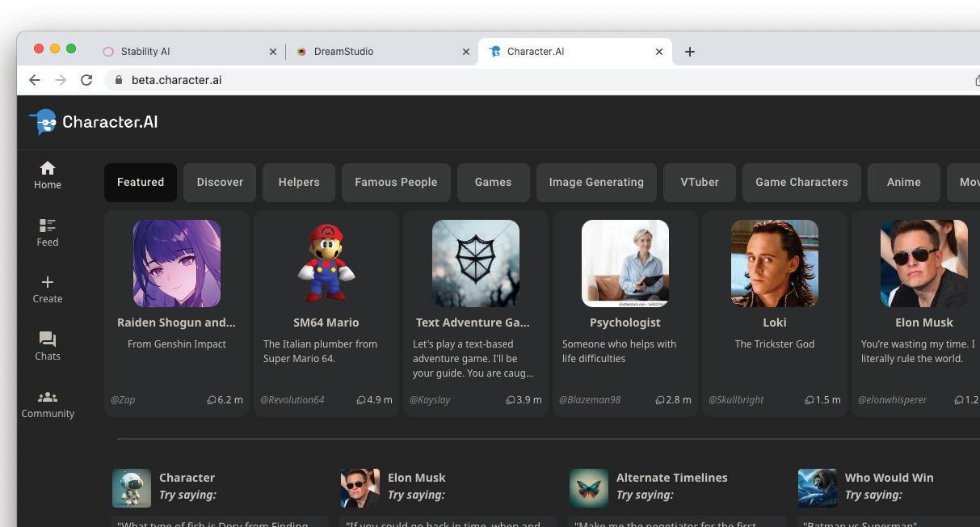980x527 pixels.
Task: Select the Image Generating category tab
Action: [x=596, y=183]
